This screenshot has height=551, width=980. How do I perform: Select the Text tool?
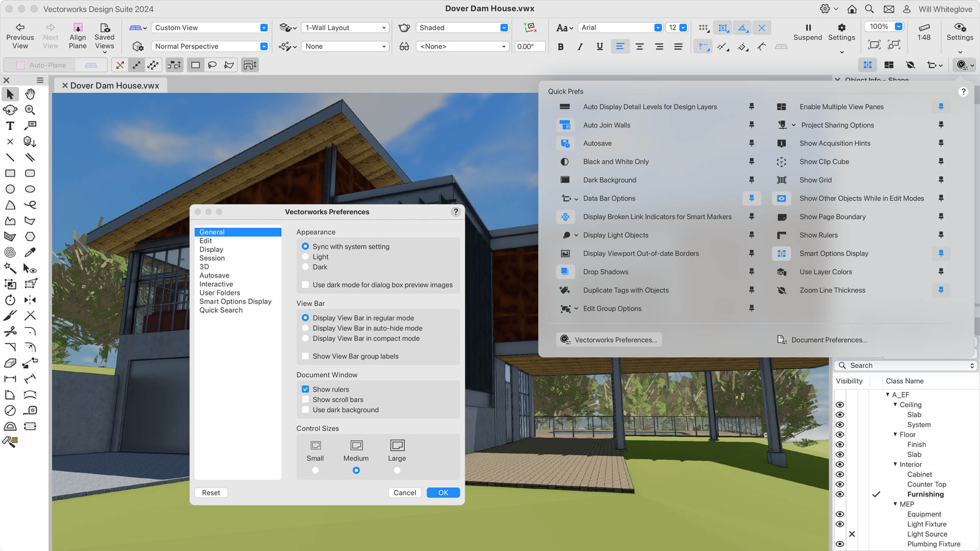(9, 126)
